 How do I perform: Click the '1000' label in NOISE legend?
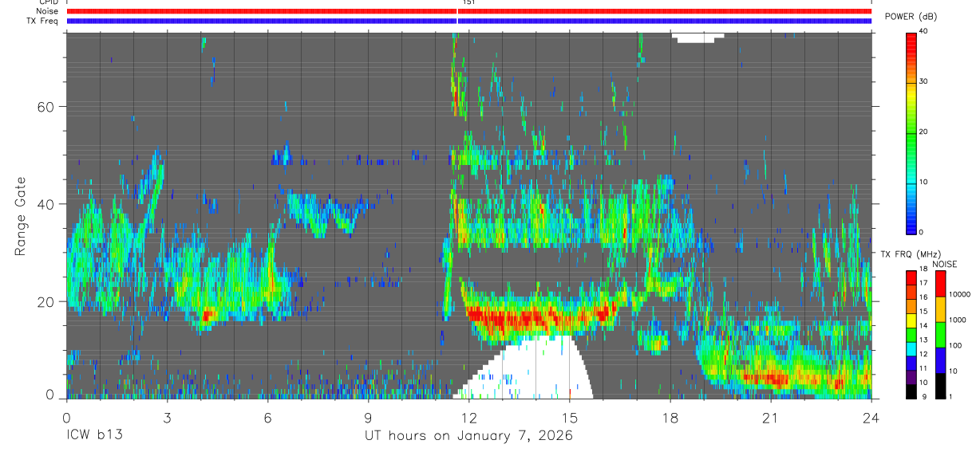coord(958,320)
